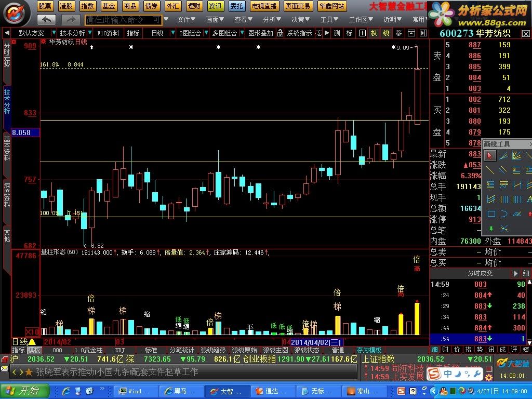Click the round DZH logo at top-left
532x399 pixels.
(15, 14)
